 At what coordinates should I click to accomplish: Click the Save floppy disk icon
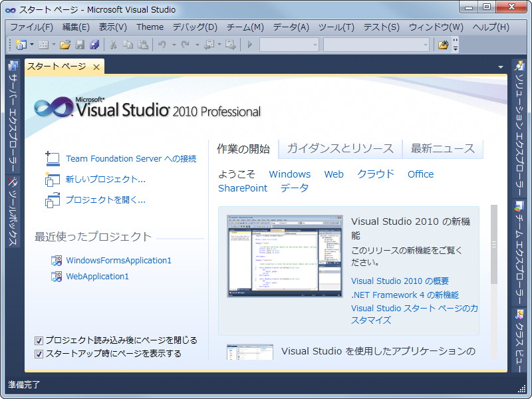tap(80, 45)
